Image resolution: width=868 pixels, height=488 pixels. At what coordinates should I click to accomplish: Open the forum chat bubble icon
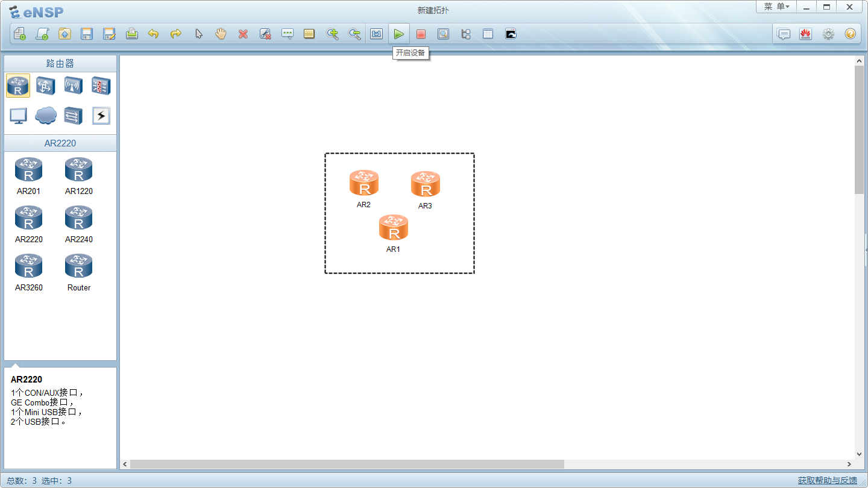[784, 34]
